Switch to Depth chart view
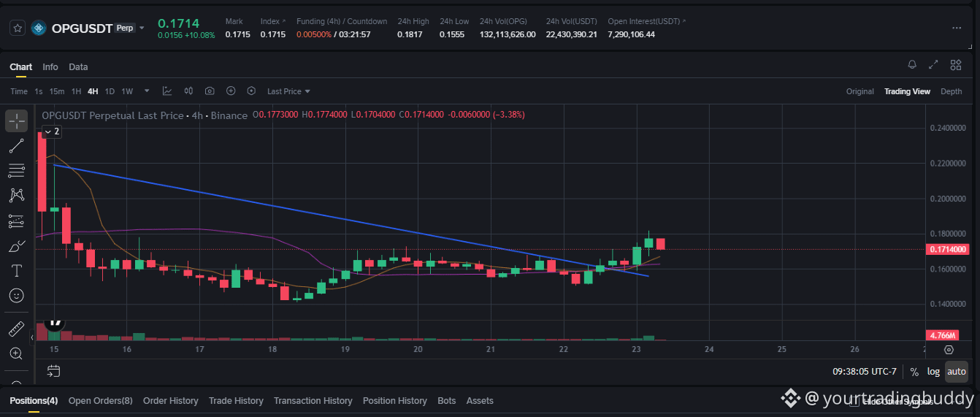This screenshot has width=980, height=417. click(951, 91)
